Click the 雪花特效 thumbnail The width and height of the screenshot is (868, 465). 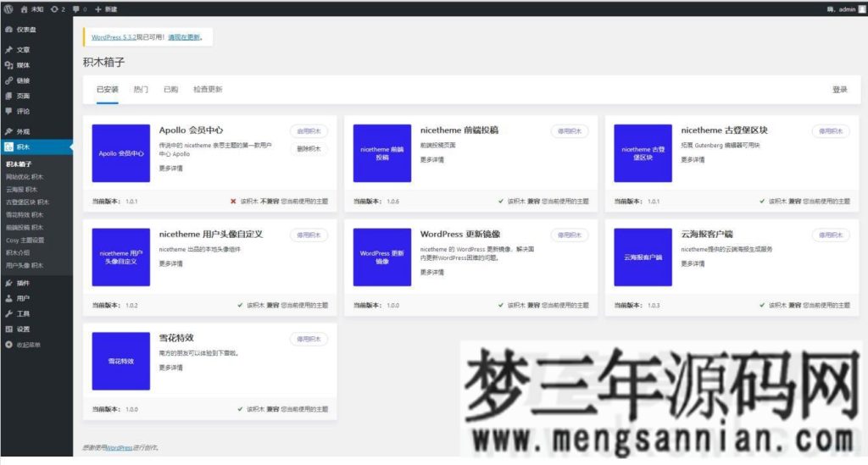pos(120,361)
